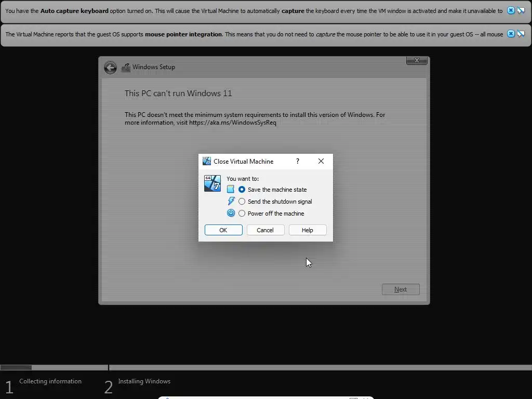The image size is (532, 399).
Task: Click the question mark help icon in dialog title
Action: [298, 161]
